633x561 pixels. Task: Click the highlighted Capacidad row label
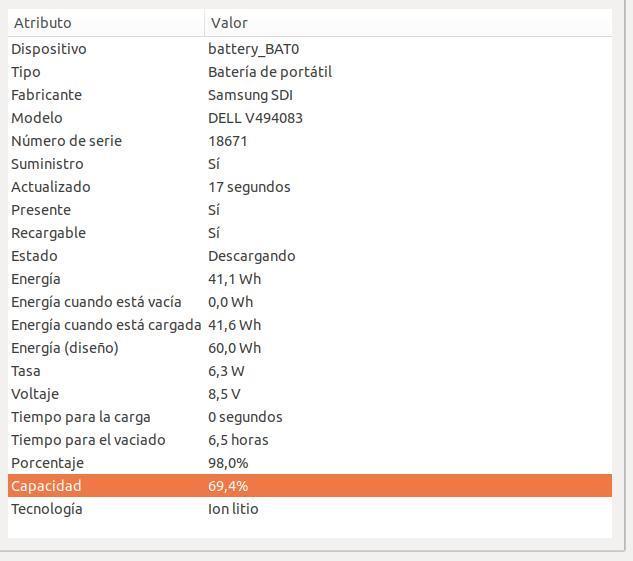click(x=46, y=486)
